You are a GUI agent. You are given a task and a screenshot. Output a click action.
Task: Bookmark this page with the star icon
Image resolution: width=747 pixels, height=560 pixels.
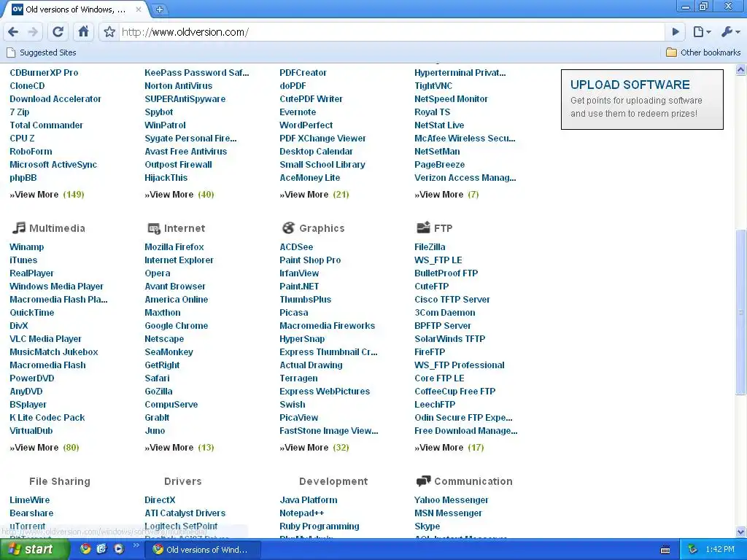(x=109, y=32)
